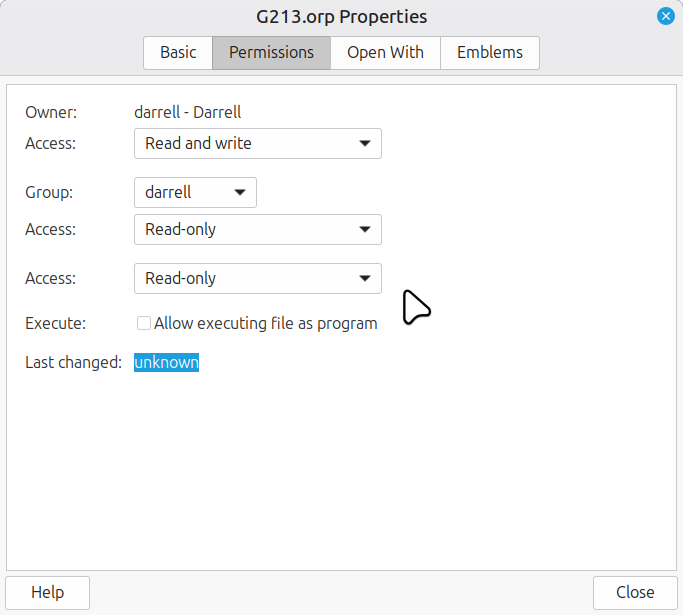The height and width of the screenshot is (615, 683).
Task: Select the Permissions tab
Action: pyautogui.click(x=271, y=53)
